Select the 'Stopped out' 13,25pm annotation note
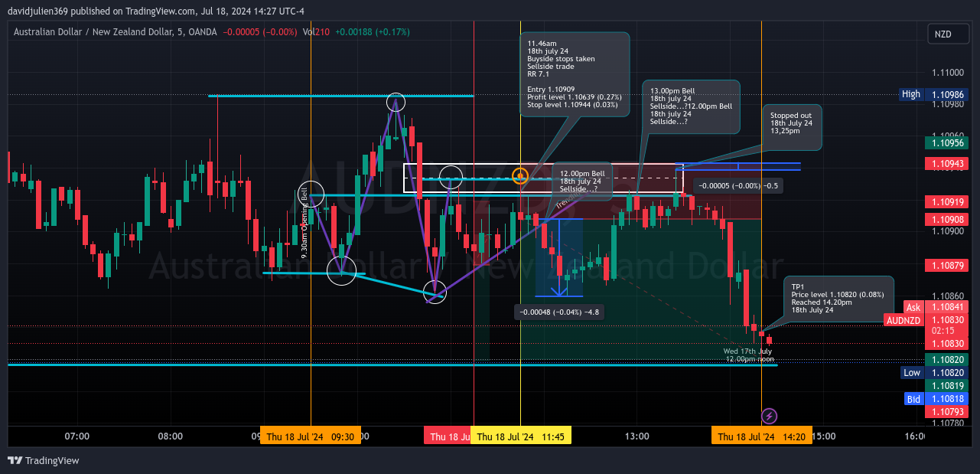This screenshot has width=980, height=474. pyautogui.click(x=792, y=127)
